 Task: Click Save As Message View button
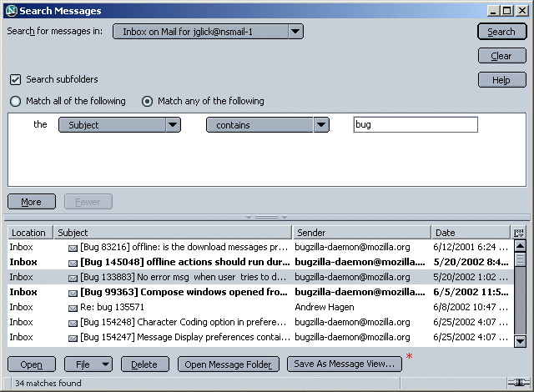click(x=344, y=364)
